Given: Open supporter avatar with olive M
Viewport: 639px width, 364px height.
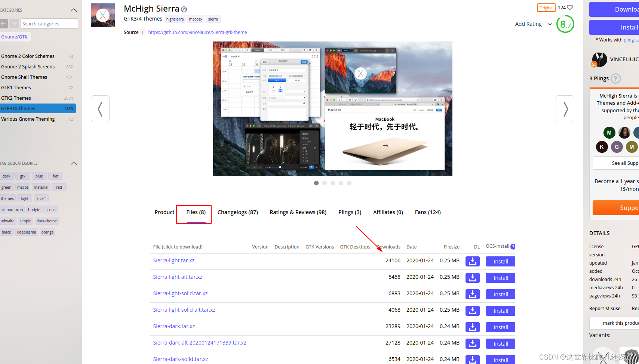Looking at the screenshot, I should (x=632, y=147).
